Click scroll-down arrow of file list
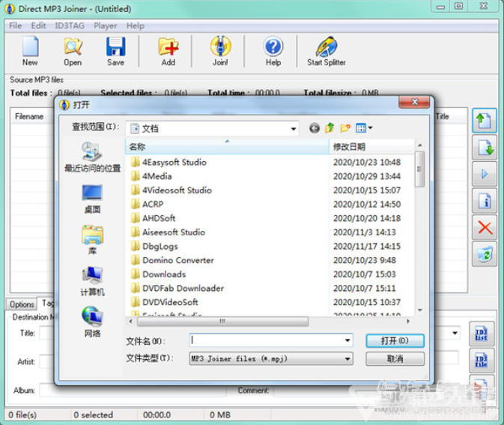Viewport: 504px width, 425px height. coord(419,310)
